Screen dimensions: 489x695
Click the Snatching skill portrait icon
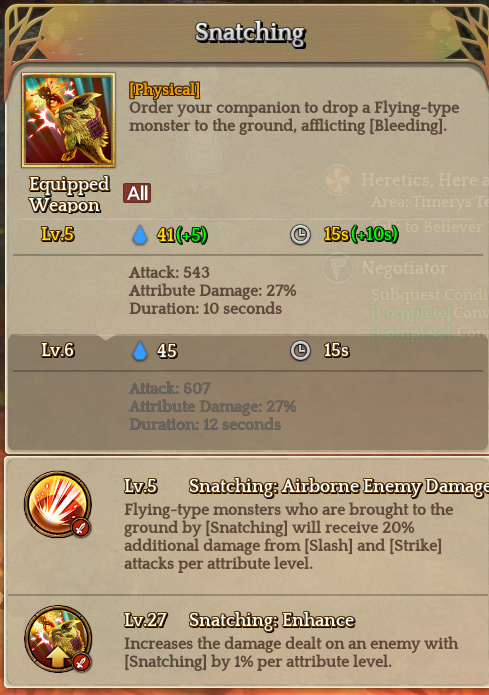(x=68, y=120)
